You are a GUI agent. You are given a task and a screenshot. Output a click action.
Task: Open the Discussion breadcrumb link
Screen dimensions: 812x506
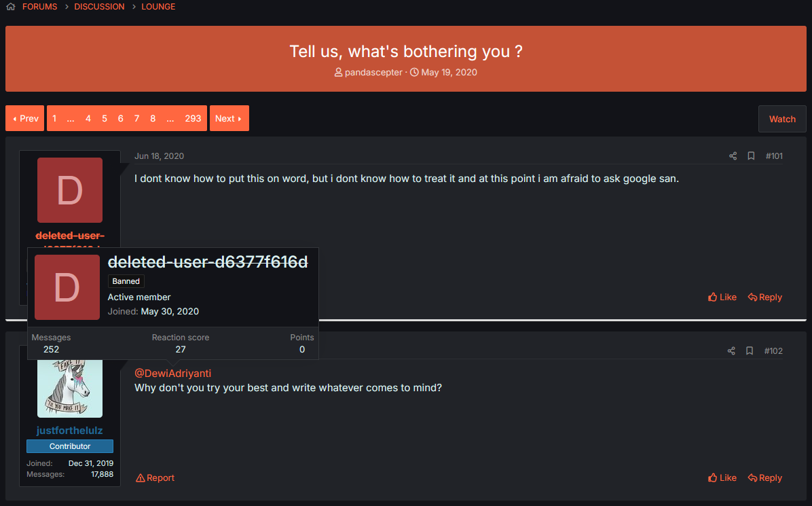pyautogui.click(x=99, y=7)
